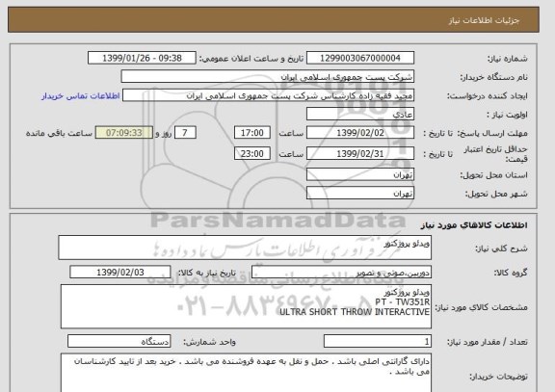The height and width of the screenshot is (392, 555).
Task: Click the delivery city field تهران
Action: coord(360,194)
